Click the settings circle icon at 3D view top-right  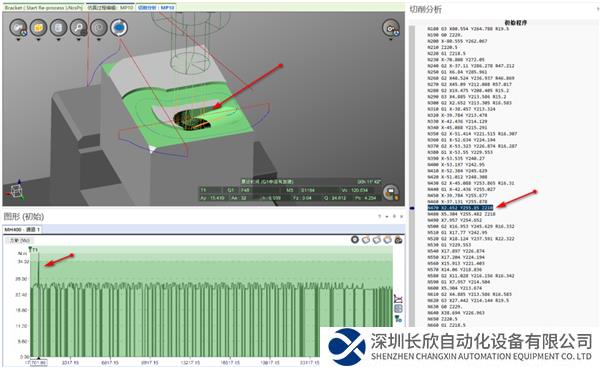click(x=391, y=28)
